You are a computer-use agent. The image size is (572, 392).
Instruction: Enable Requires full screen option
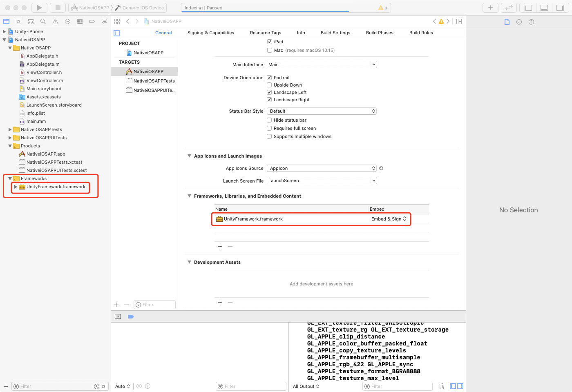coord(269,128)
